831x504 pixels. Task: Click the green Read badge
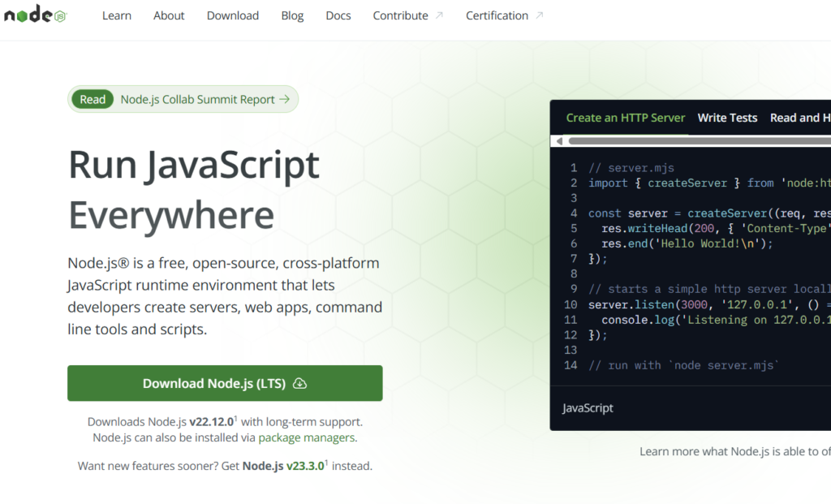pos(93,100)
